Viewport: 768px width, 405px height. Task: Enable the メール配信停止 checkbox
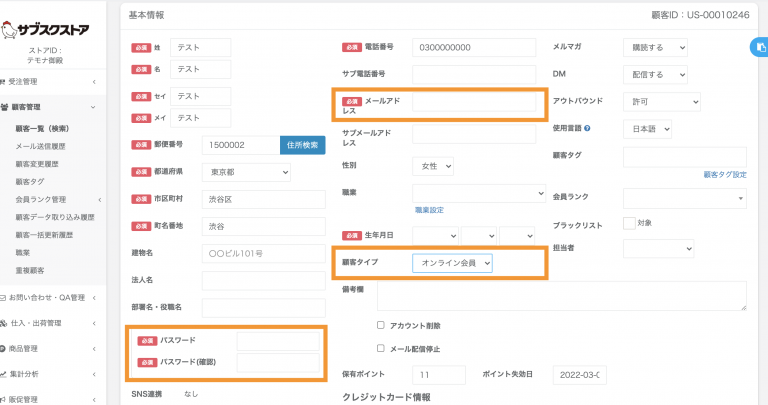(x=381, y=348)
